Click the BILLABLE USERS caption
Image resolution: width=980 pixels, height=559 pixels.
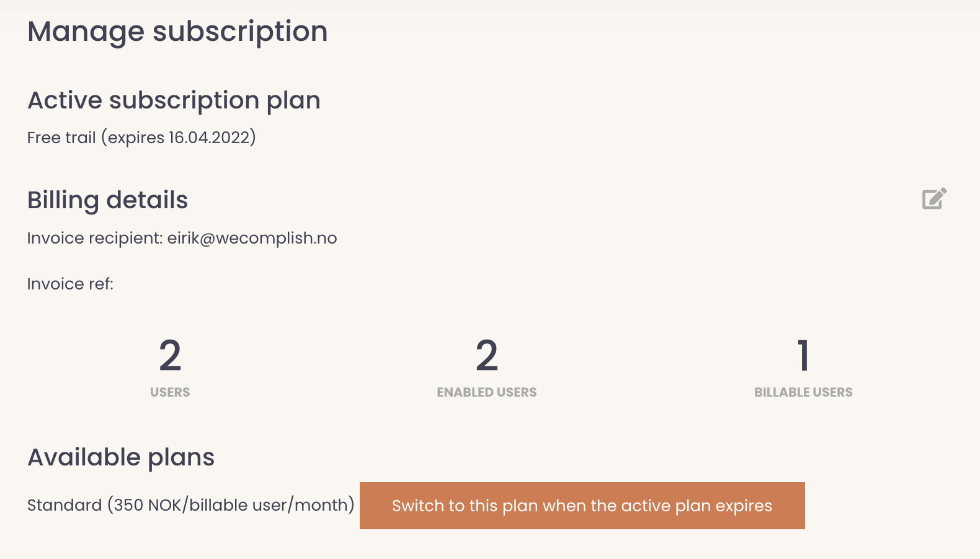[x=803, y=392]
